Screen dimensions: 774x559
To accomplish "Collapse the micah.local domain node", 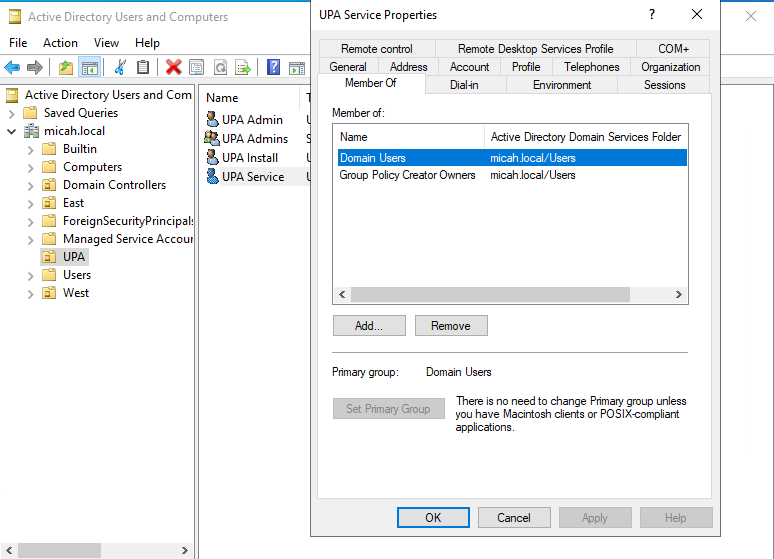I will (12, 131).
